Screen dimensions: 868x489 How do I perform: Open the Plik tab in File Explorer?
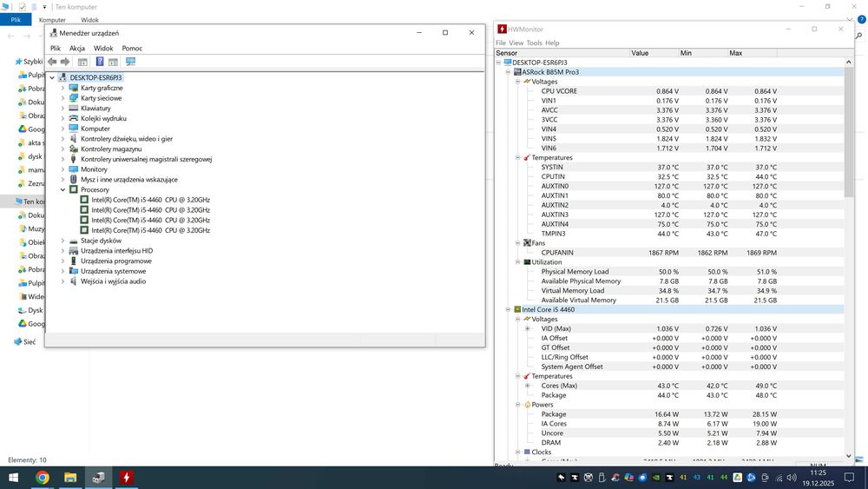pos(16,19)
